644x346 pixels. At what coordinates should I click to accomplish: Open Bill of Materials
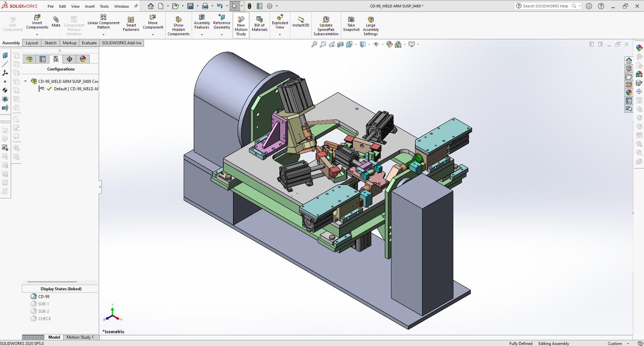tap(260, 23)
